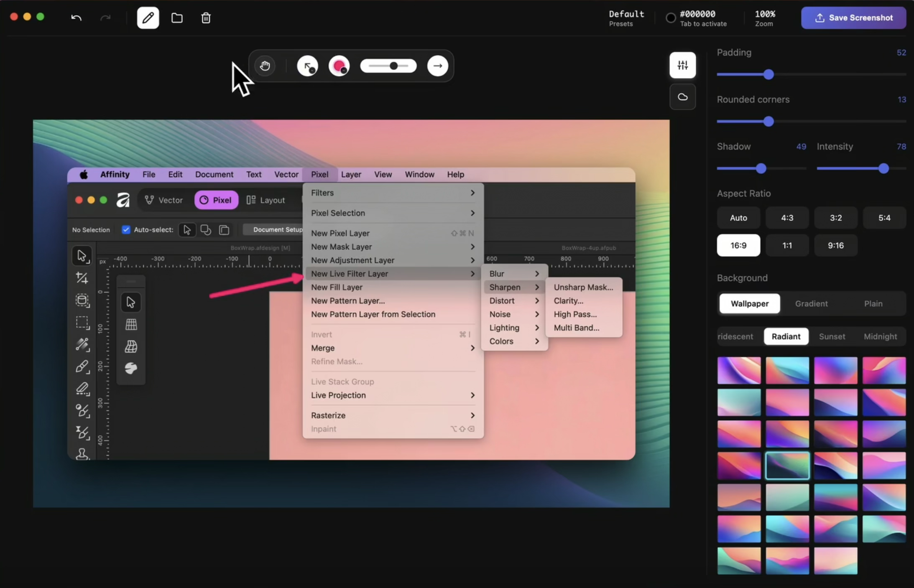
Task: Expand the Filters submenu
Action: point(393,193)
